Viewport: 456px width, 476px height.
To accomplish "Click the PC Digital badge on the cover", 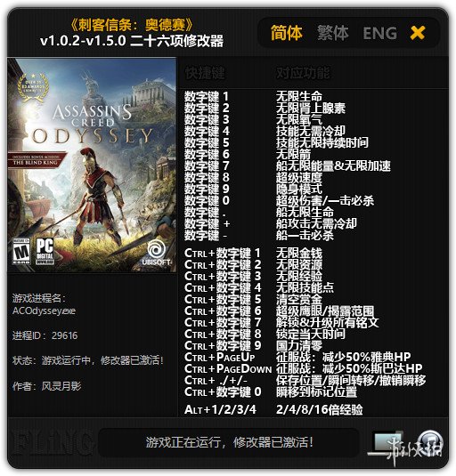I will pyautogui.click(x=45, y=251).
